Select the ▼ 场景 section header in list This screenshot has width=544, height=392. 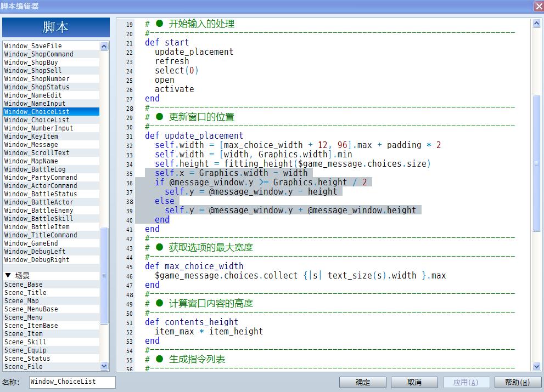pyautogui.click(x=52, y=276)
